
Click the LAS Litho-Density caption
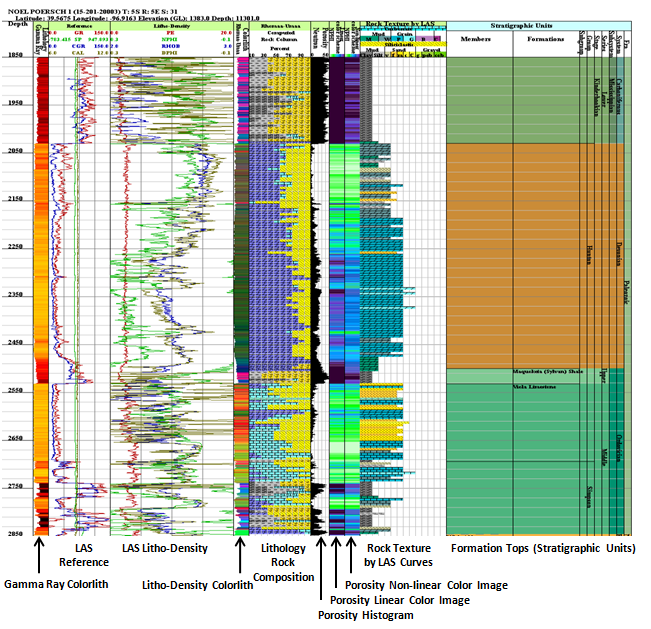pos(165,548)
